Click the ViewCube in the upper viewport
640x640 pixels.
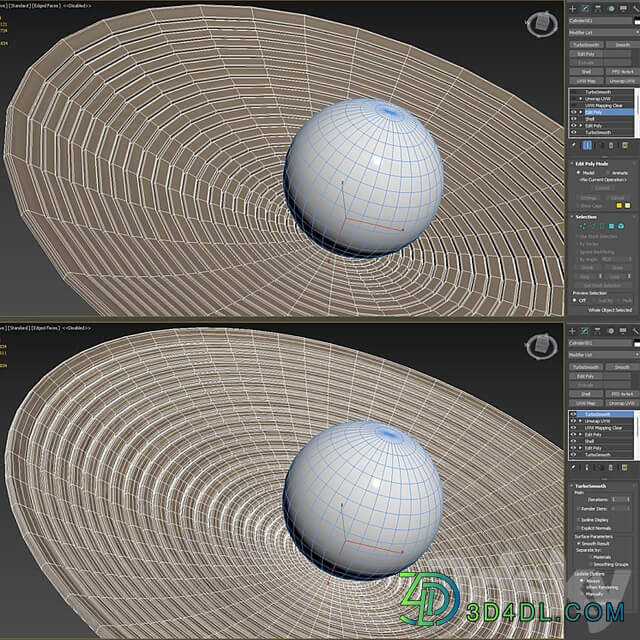[542, 24]
